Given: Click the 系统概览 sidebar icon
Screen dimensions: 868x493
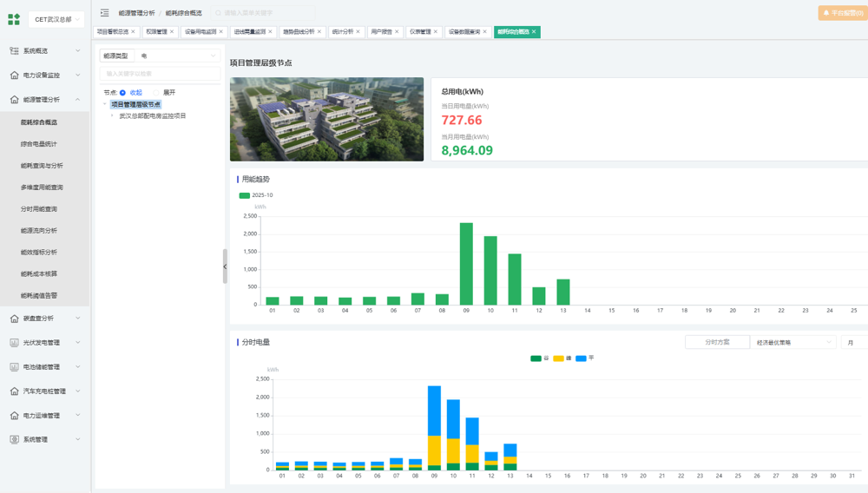Looking at the screenshot, I should [x=14, y=51].
